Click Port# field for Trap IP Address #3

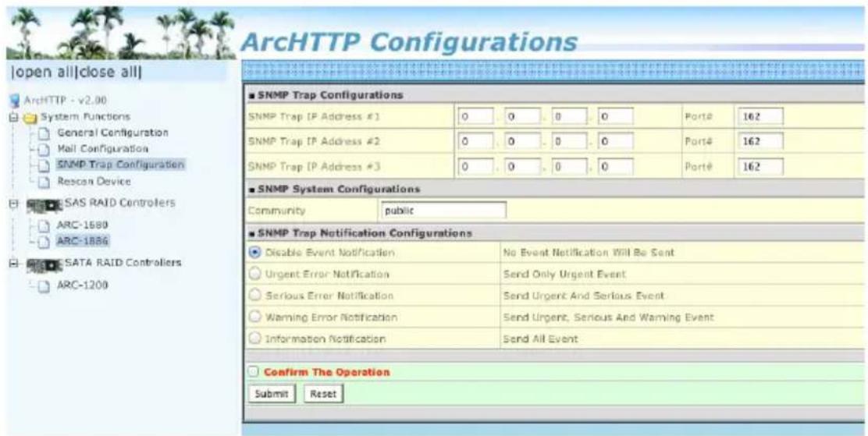pyautogui.click(x=760, y=167)
